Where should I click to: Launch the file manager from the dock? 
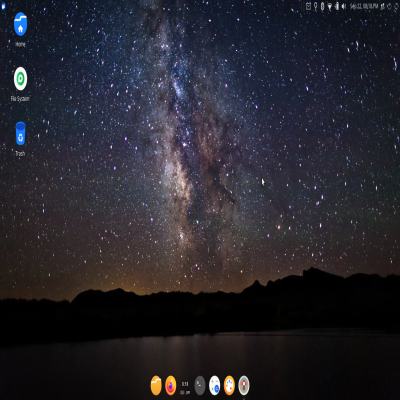click(x=156, y=385)
